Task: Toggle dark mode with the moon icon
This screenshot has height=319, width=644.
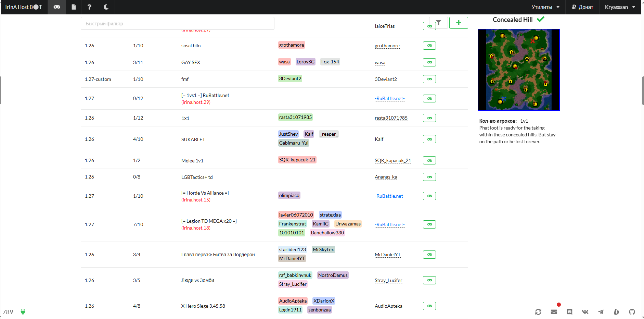Action: click(106, 7)
